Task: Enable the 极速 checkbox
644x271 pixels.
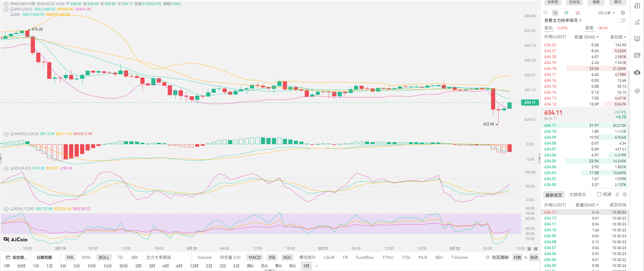Action: point(599,194)
